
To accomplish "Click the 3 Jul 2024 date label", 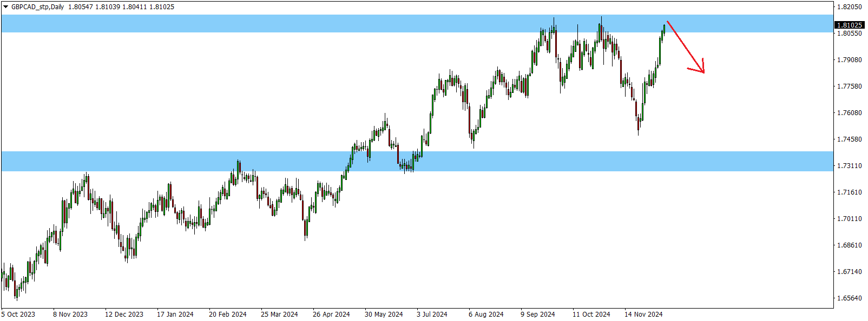I will coord(432,315).
